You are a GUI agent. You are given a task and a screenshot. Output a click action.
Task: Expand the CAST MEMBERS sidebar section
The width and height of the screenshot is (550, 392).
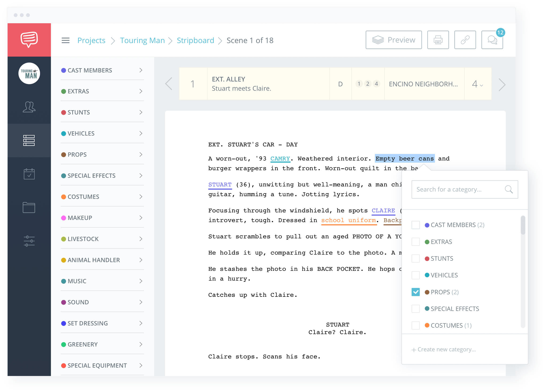pos(142,70)
